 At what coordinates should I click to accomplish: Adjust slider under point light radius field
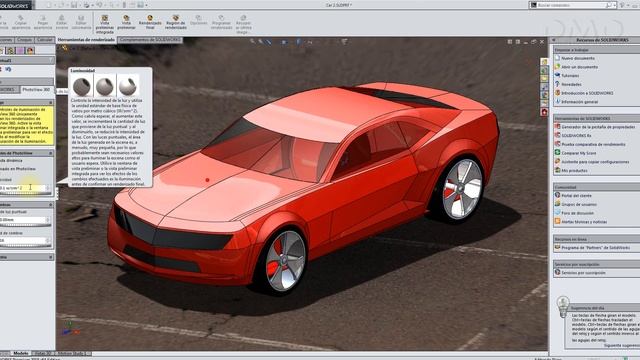[24, 224]
